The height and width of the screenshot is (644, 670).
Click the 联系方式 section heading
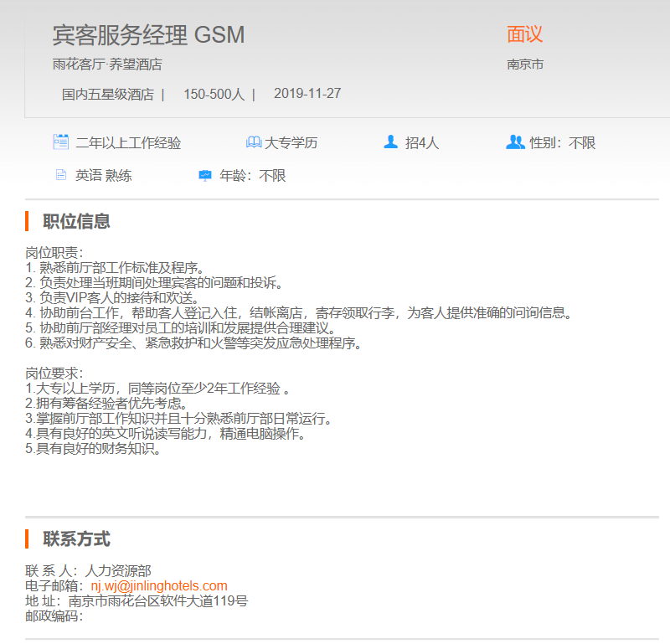pyautogui.click(x=76, y=538)
